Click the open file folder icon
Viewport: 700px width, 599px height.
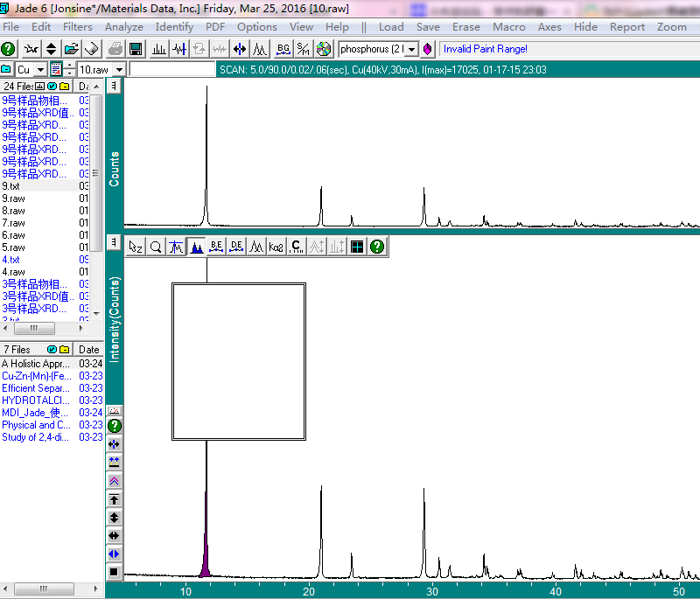coord(72,49)
